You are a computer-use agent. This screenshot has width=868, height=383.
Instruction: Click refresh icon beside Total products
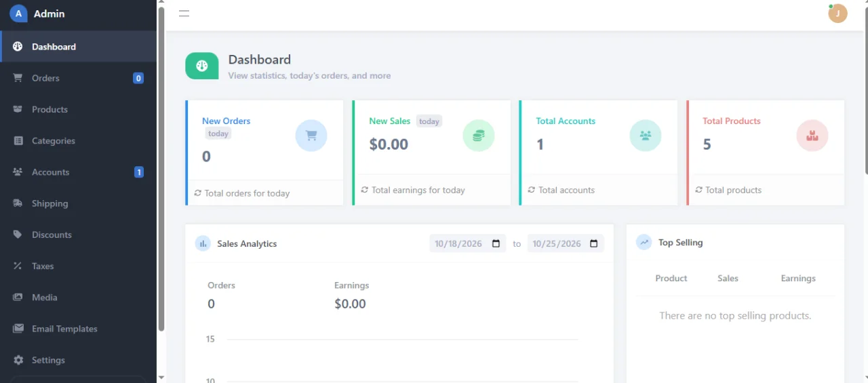click(698, 190)
